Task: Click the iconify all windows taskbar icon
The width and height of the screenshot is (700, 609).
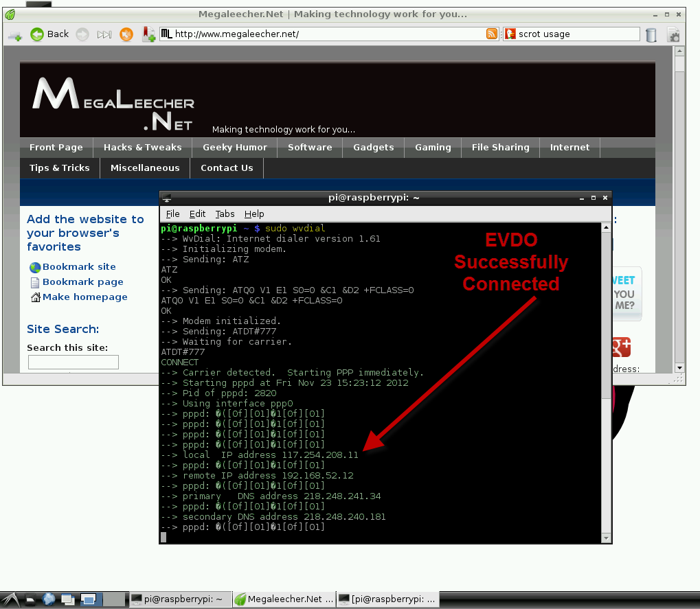Action: click(68, 599)
